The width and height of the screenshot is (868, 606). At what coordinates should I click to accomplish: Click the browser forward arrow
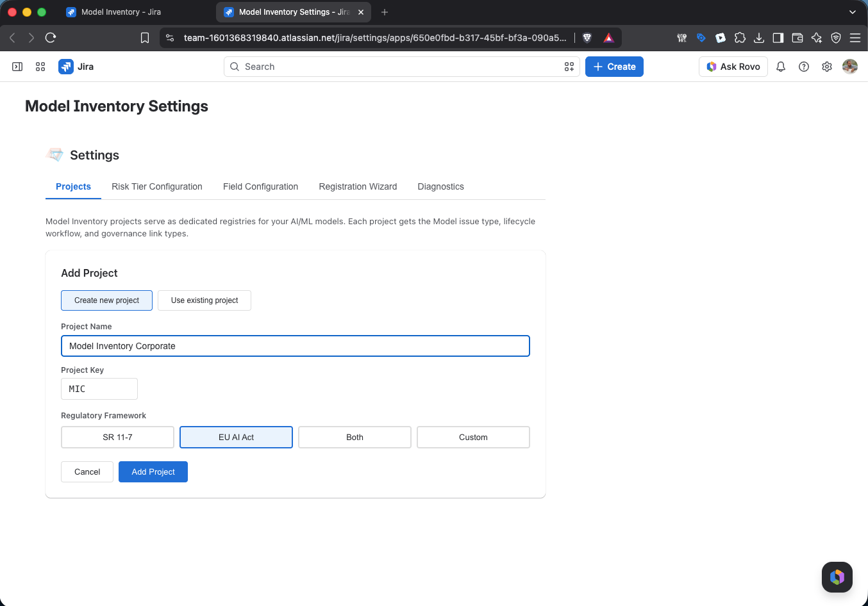pos(31,38)
